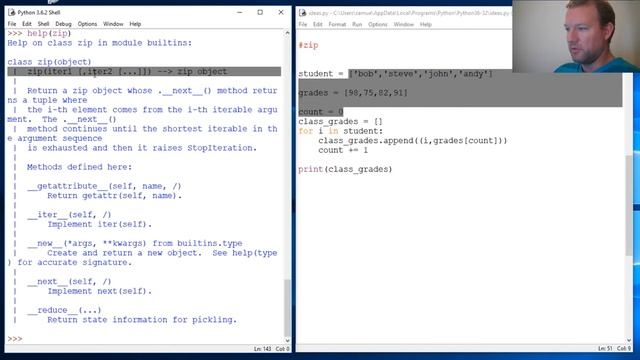Screen dimensions: 640x360
Task: Click 'count += 1' line in editor
Action: click(x=343, y=150)
